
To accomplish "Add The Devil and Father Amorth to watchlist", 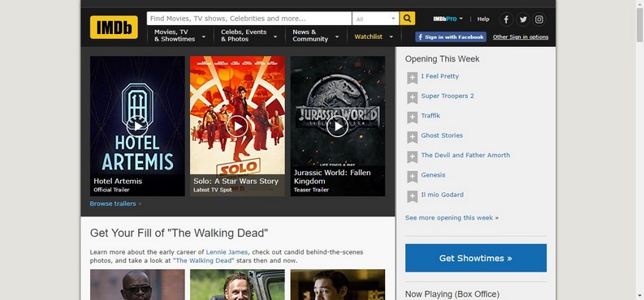I will coord(412,156).
